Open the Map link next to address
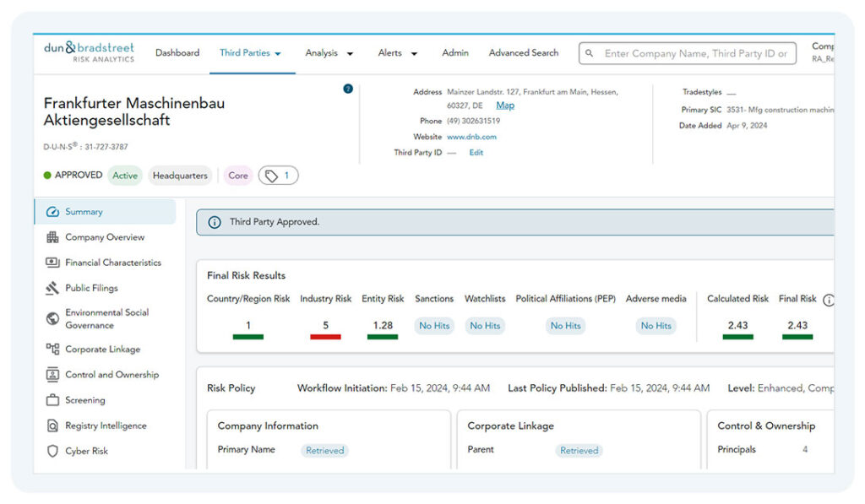 coord(505,106)
